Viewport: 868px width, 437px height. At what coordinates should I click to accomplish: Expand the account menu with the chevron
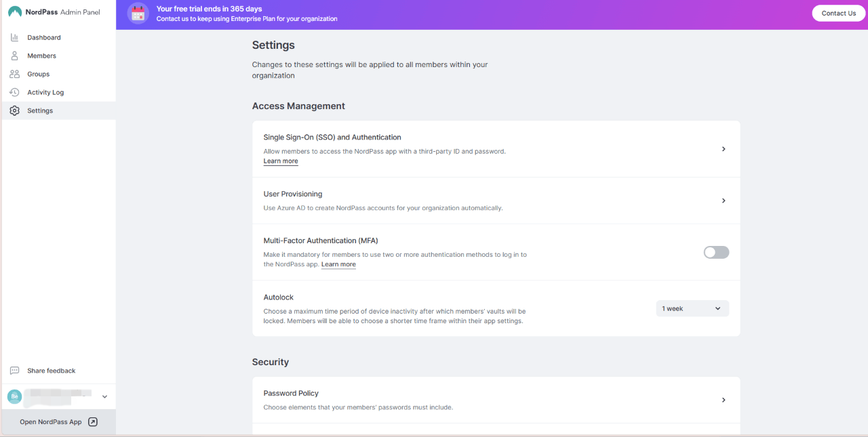pyautogui.click(x=104, y=396)
